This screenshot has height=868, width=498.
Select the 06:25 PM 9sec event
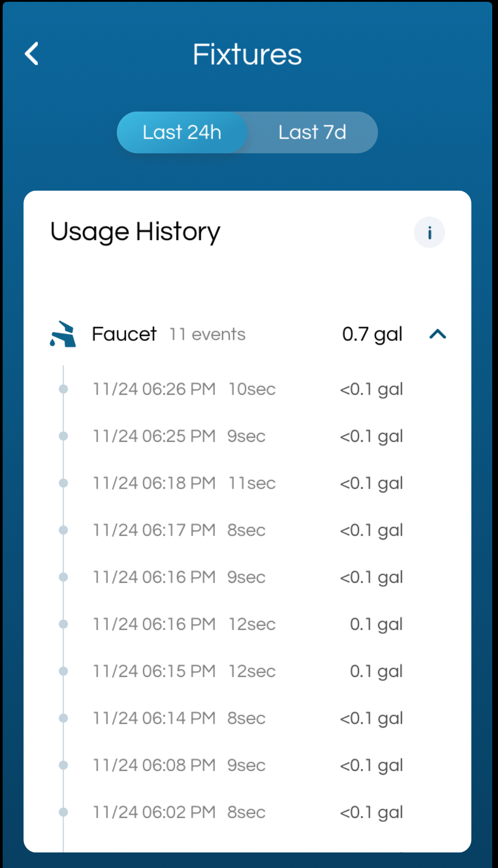click(x=247, y=436)
